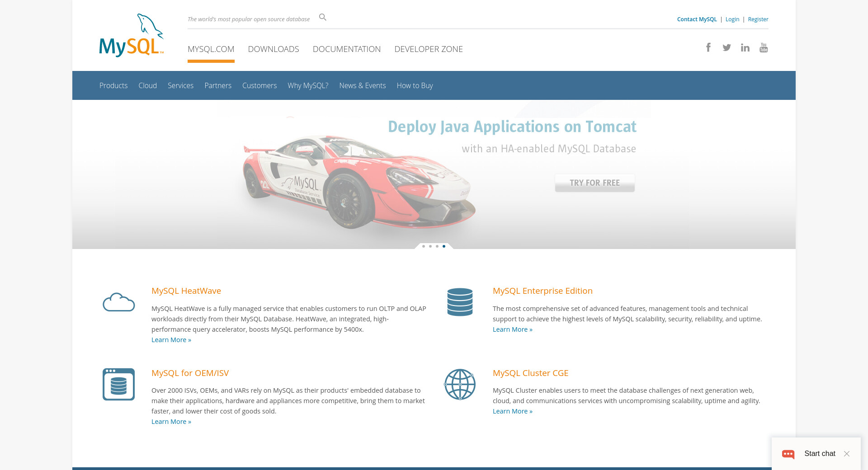
Task: Select the third carousel slide dot
Action: 437,246
